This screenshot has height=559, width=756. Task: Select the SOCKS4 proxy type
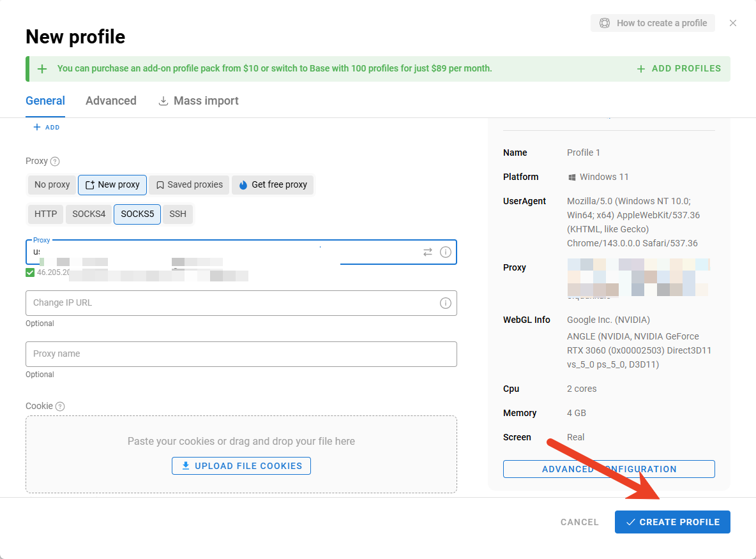[x=89, y=214]
